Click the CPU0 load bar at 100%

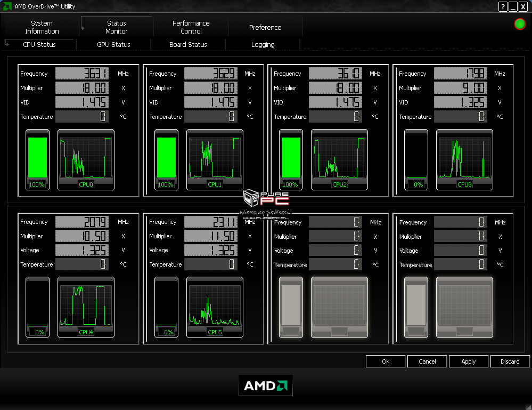click(38, 159)
